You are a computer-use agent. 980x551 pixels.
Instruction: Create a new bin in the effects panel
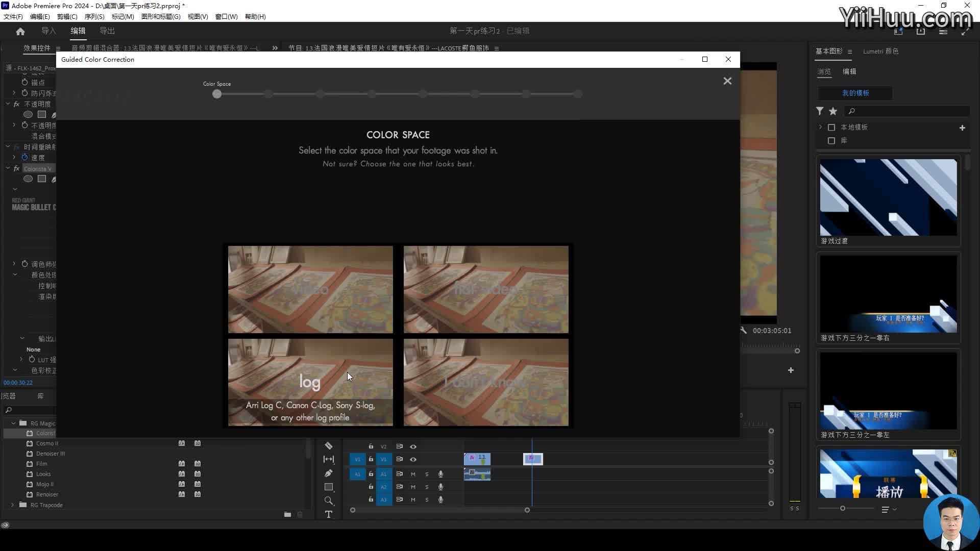tap(287, 515)
